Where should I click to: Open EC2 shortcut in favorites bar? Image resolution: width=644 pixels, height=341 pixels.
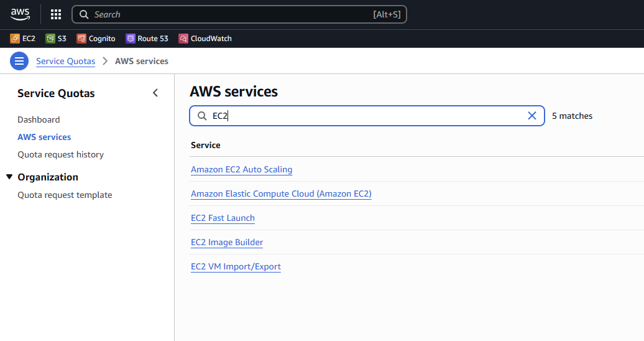[23, 39]
